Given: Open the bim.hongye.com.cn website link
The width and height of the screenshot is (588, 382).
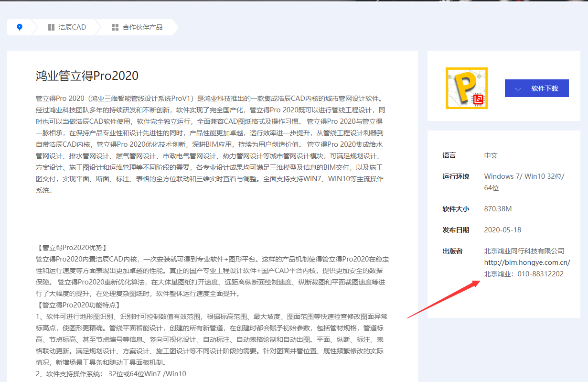Looking at the screenshot, I should click(527, 262).
